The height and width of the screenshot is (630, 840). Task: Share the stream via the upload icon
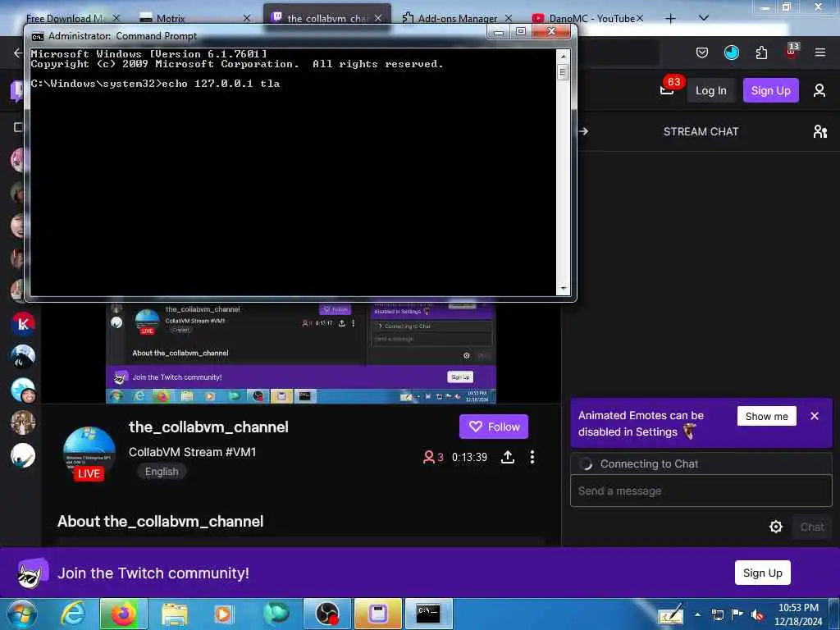click(x=507, y=457)
